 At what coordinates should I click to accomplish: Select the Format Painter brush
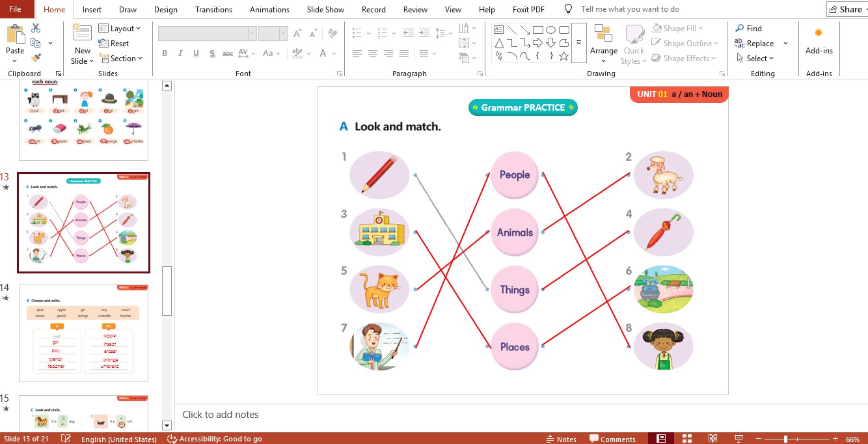click(36, 58)
